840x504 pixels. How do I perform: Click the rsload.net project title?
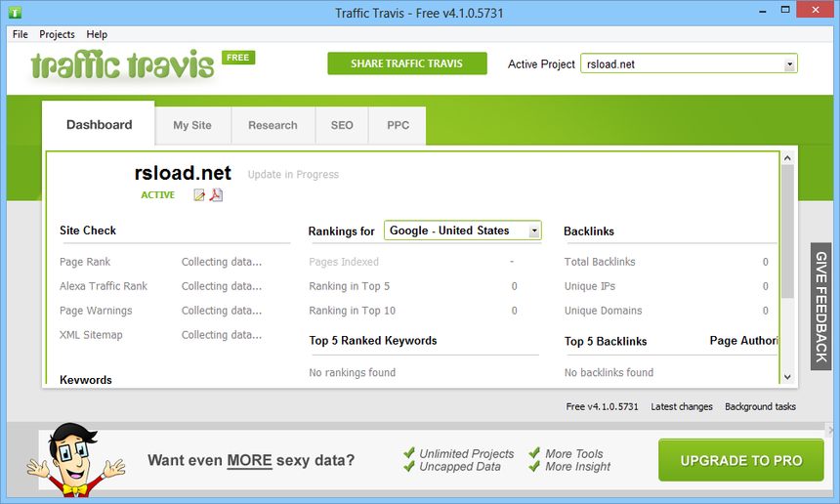coord(183,173)
